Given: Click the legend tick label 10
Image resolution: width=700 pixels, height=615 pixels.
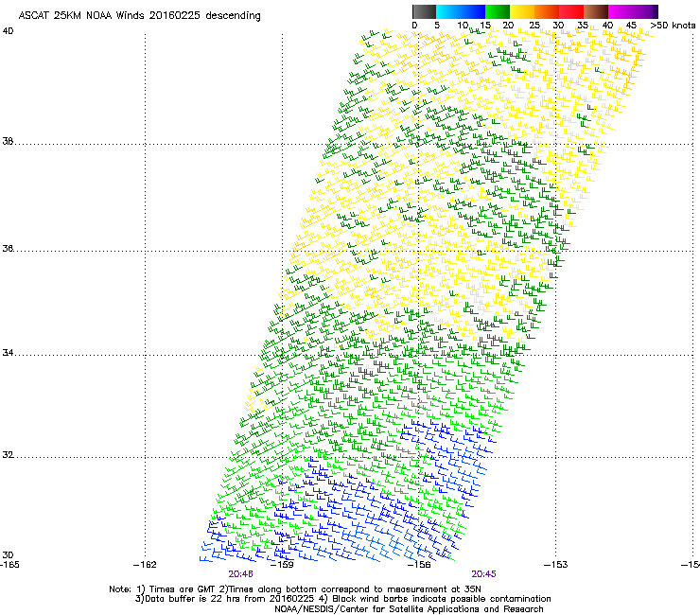Looking at the screenshot, I should (x=463, y=26).
